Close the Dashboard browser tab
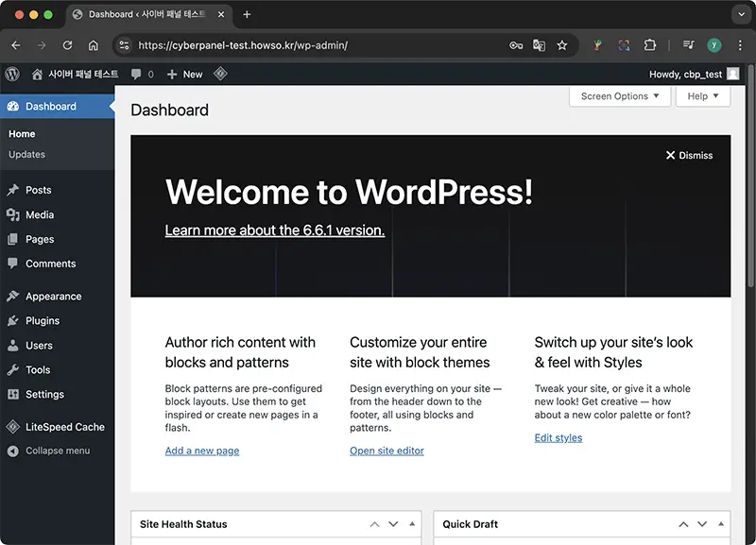This screenshot has width=756, height=545. [x=221, y=14]
